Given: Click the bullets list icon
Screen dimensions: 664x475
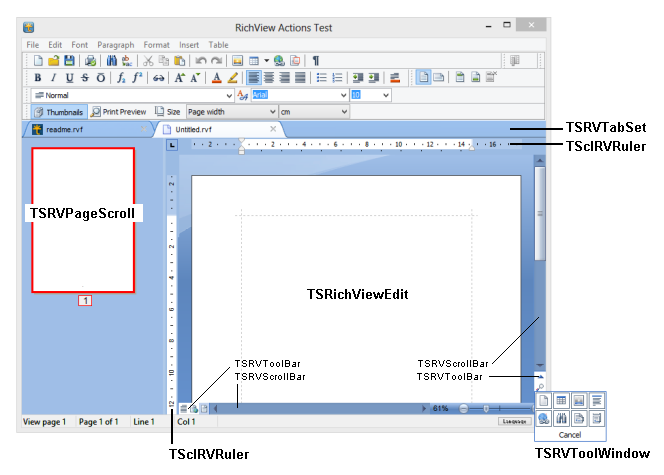Looking at the screenshot, I should coord(321,78).
